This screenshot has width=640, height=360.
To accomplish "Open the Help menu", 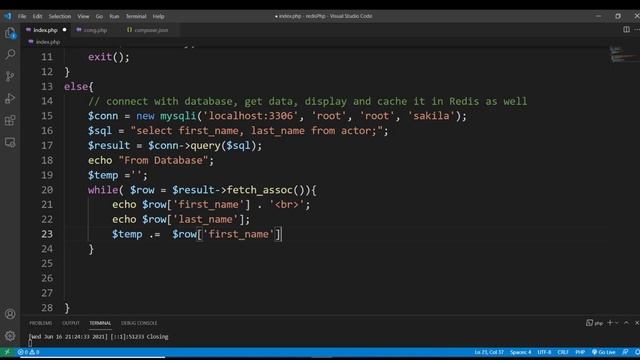I will pyautogui.click(x=158, y=16).
